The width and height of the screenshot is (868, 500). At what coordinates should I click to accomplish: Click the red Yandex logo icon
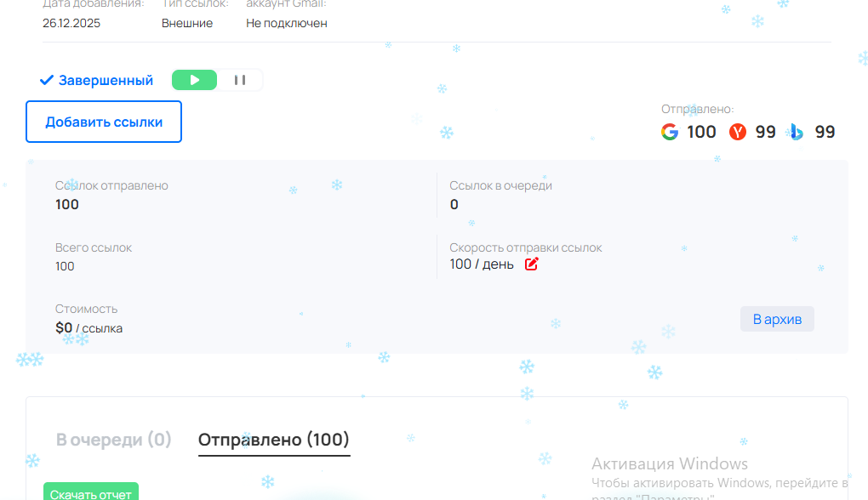coord(738,132)
